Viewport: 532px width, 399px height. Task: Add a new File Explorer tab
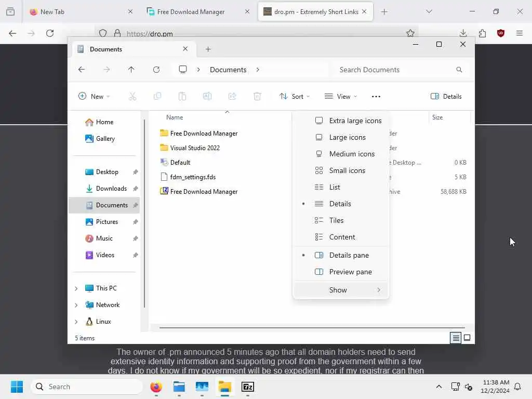[x=208, y=49]
